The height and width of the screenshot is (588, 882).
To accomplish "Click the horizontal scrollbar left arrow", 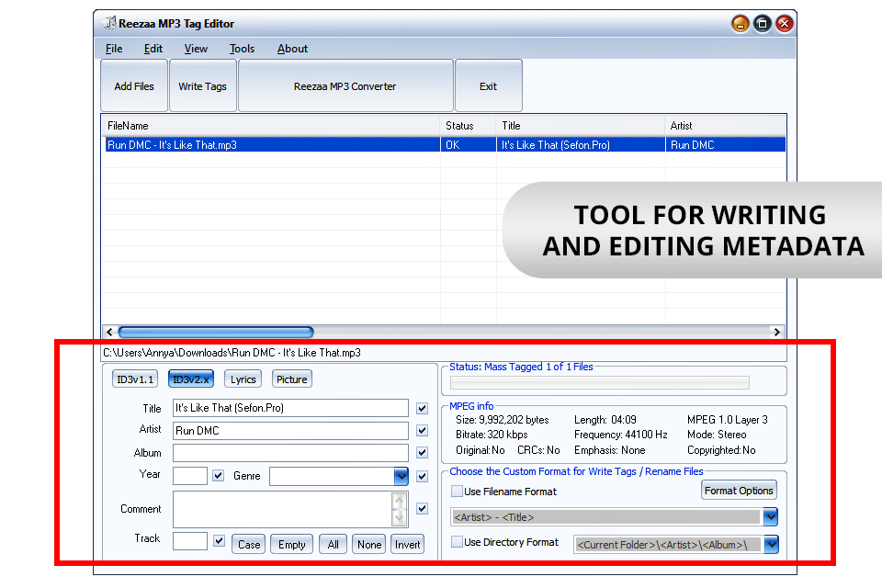I will click(x=109, y=332).
